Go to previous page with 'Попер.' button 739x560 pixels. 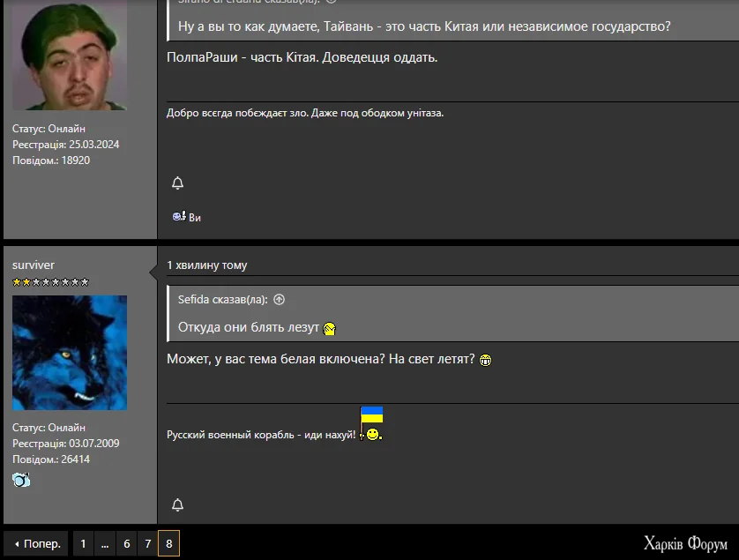pos(36,543)
